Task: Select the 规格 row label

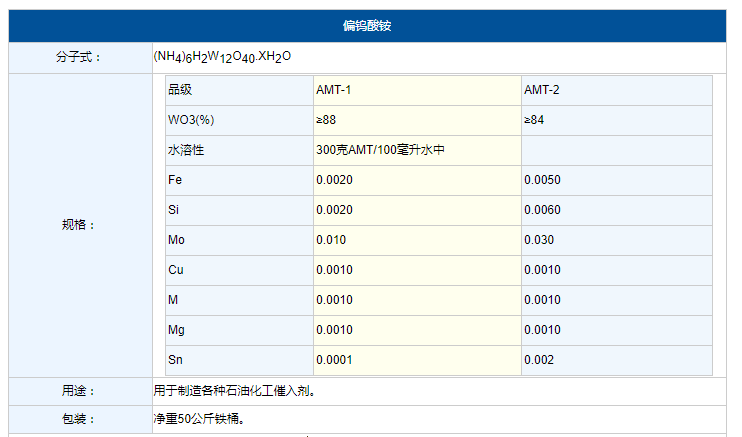Action: tap(79, 225)
